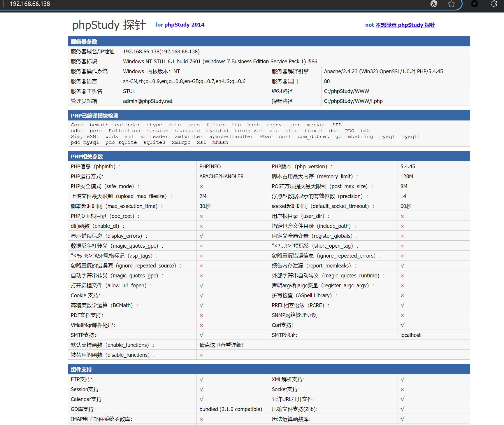Click the display_errors check mark
The width and height of the screenshot is (504, 425).
201,236
